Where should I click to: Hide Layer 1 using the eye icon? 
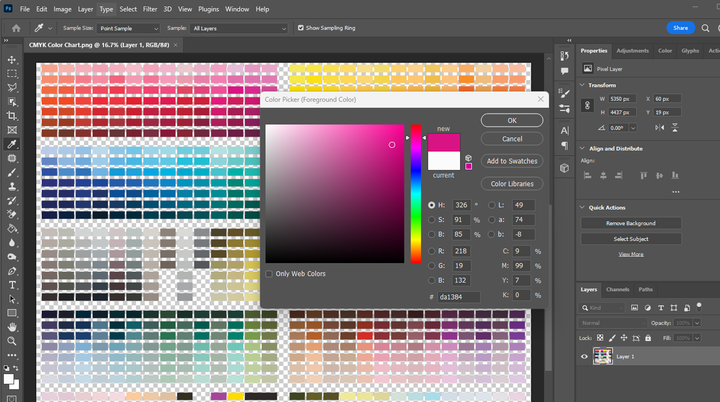[585, 355]
